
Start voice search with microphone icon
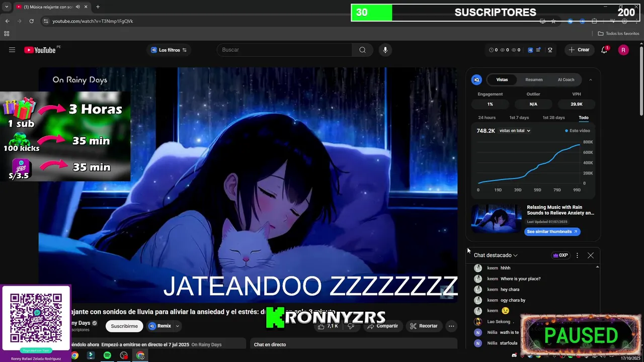click(x=385, y=50)
